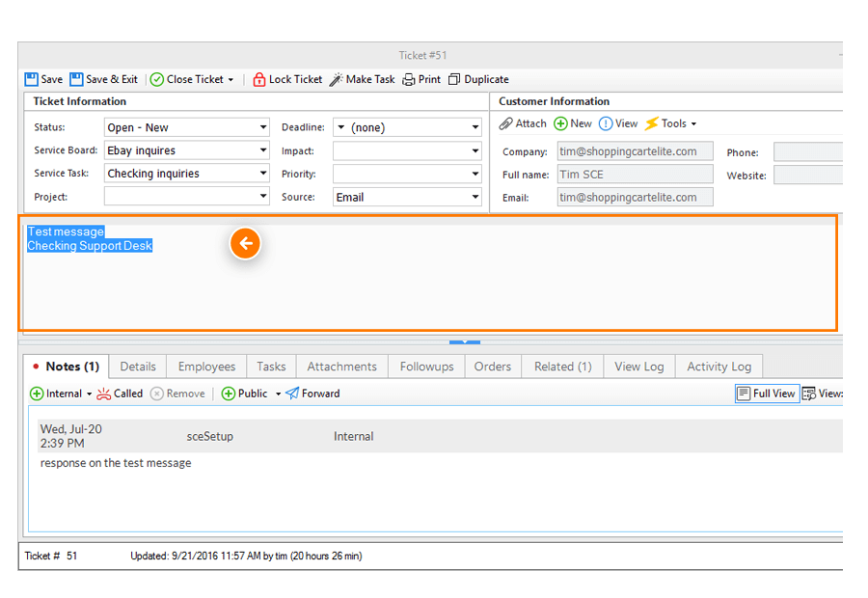Screen dimensions: 868x598
Task: Duplicate the ticket with the Duplicate button
Action: pyautogui.click(x=478, y=79)
